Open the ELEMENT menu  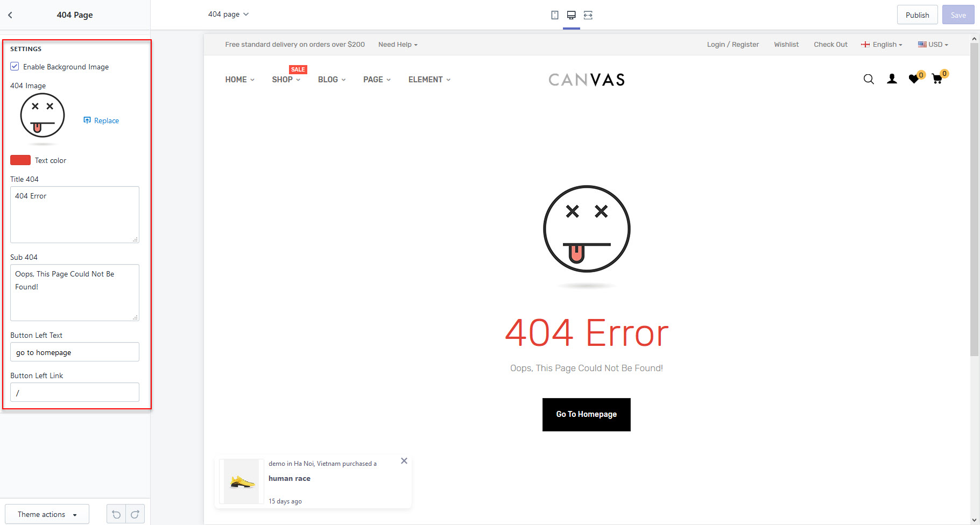point(429,80)
